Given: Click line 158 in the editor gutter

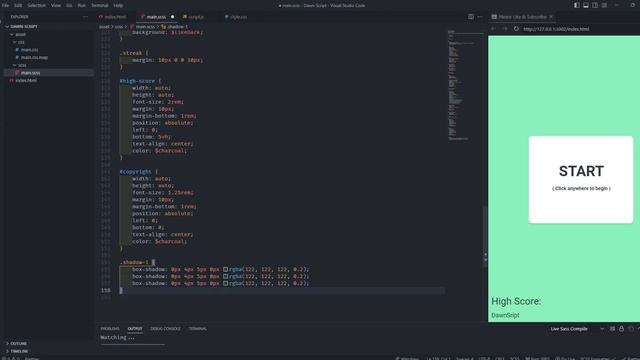Looking at the screenshot, I should coord(106,290).
